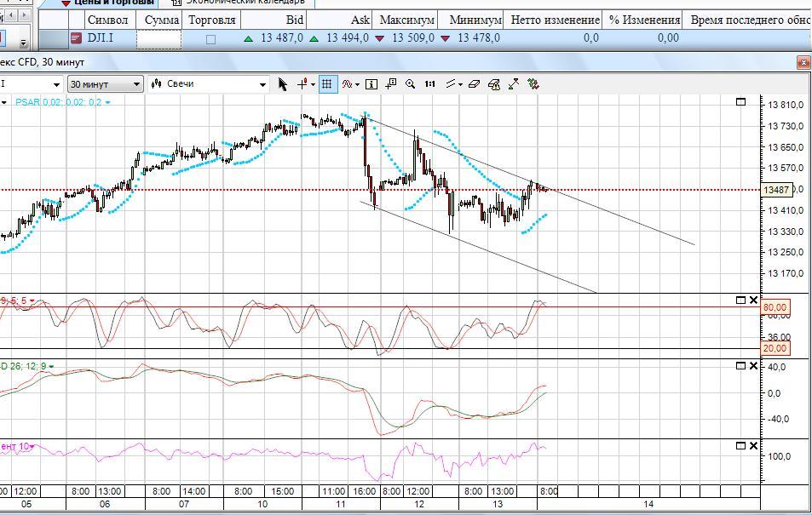Click the DJI.I Минимум value 13 478,0

(x=479, y=38)
